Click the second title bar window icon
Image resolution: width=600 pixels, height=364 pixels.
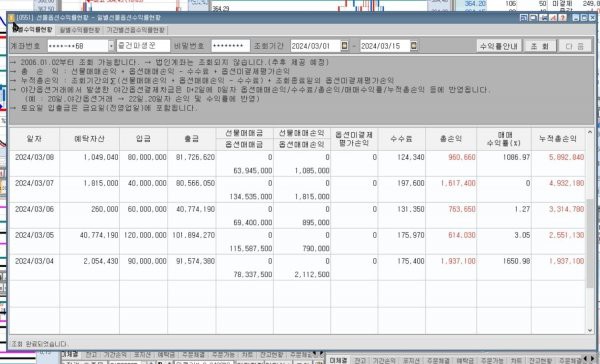click(533, 18)
